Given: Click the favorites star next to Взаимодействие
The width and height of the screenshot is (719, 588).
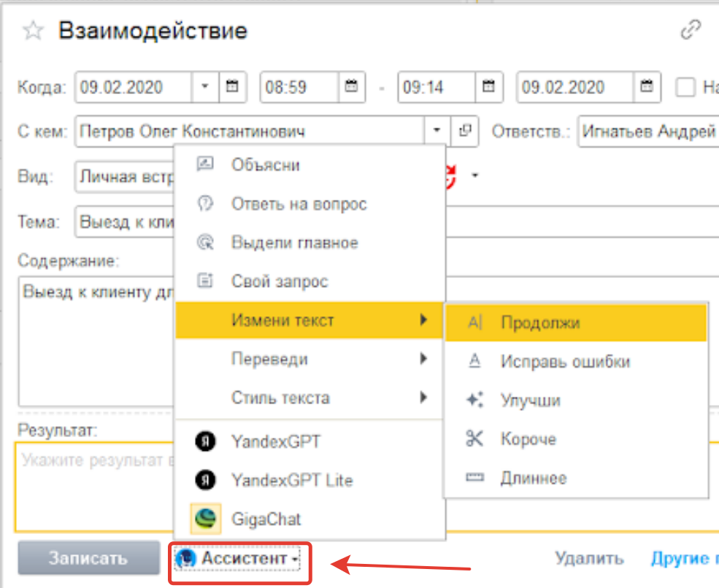Looking at the screenshot, I should (x=32, y=31).
